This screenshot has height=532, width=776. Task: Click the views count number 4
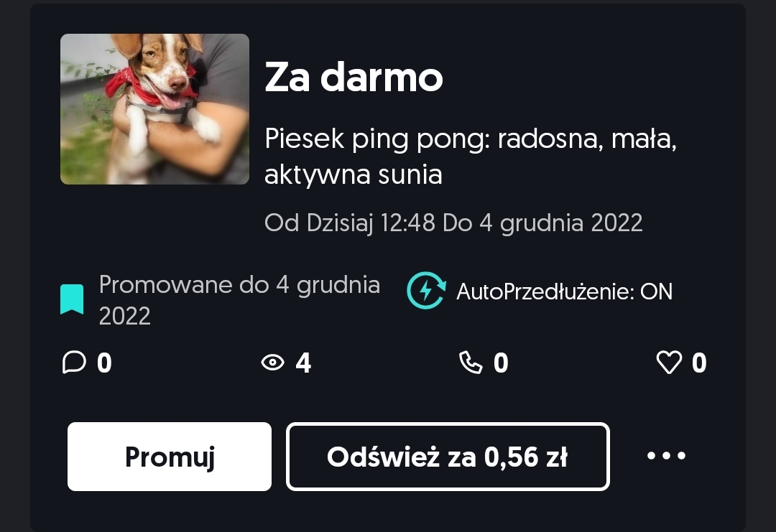click(x=303, y=363)
